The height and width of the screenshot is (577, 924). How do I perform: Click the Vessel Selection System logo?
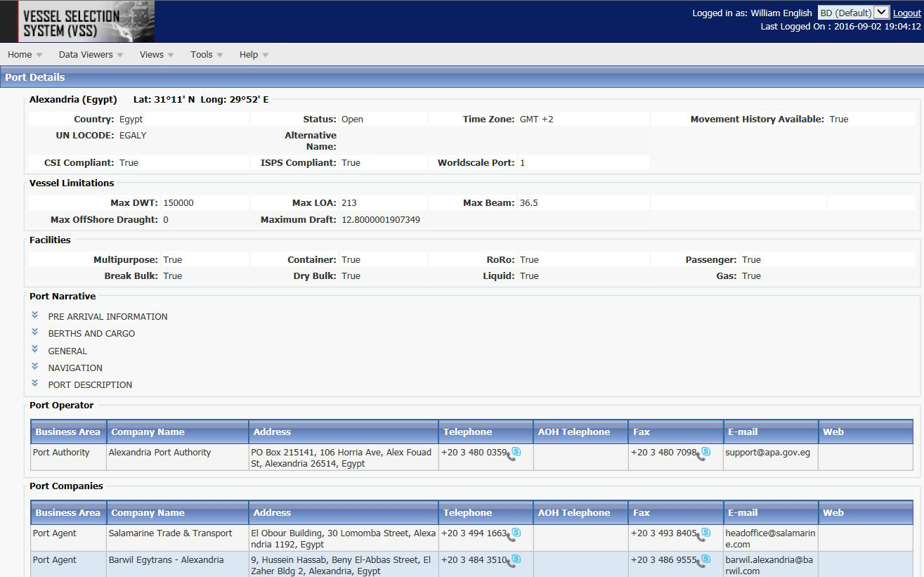pyautogui.click(x=79, y=22)
